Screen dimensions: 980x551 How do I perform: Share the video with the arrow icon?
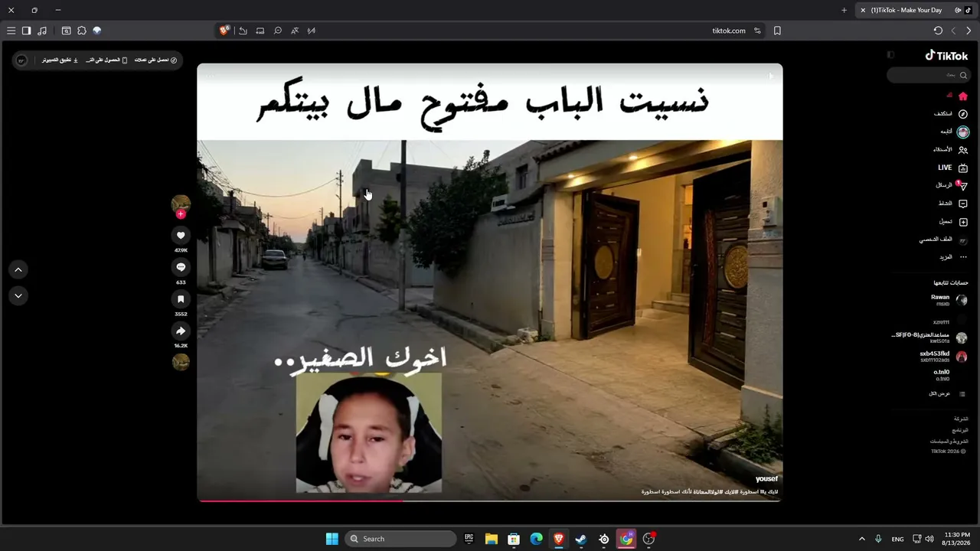click(181, 331)
